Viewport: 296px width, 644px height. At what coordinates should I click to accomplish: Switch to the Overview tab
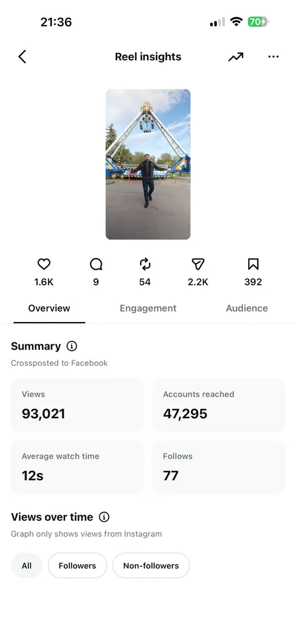49,308
